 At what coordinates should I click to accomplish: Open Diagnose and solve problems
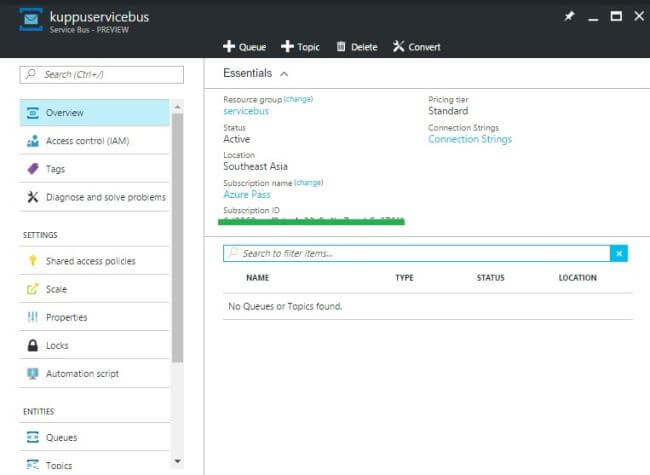[94, 197]
